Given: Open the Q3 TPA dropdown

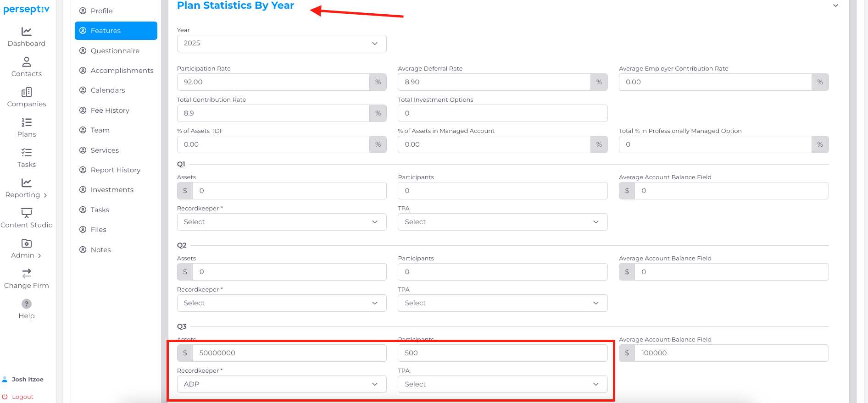Looking at the screenshot, I should pos(503,384).
